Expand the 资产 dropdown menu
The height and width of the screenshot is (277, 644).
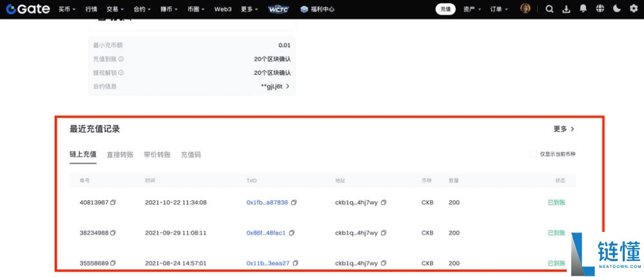tap(472, 9)
